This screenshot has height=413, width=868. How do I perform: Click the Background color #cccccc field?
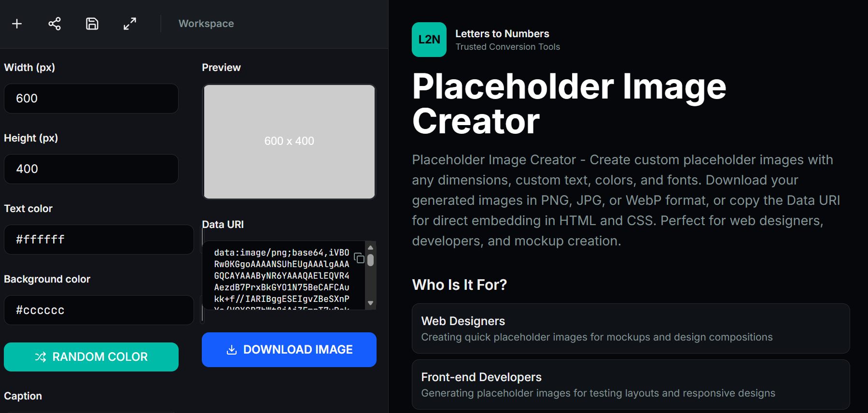coord(99,310)
